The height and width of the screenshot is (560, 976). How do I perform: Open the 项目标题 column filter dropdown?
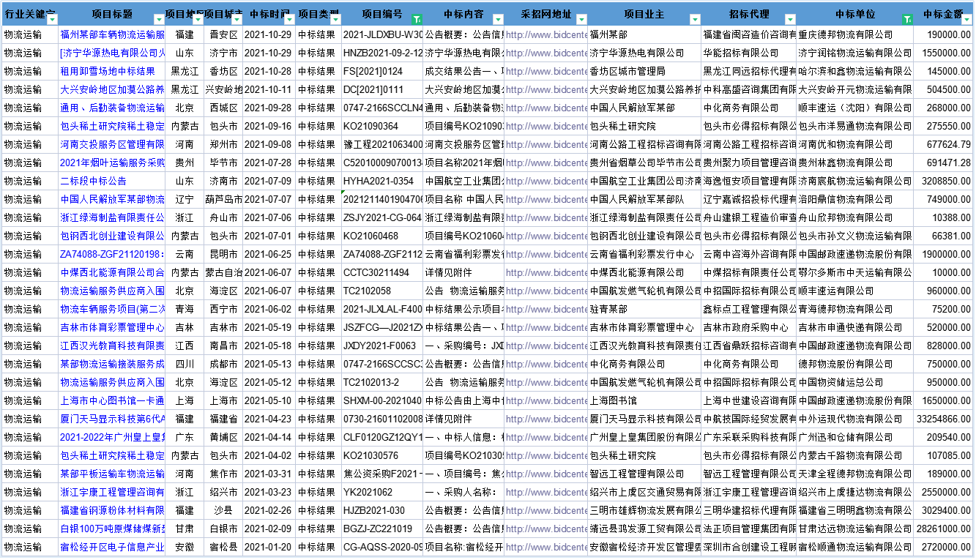click(159, 20)
